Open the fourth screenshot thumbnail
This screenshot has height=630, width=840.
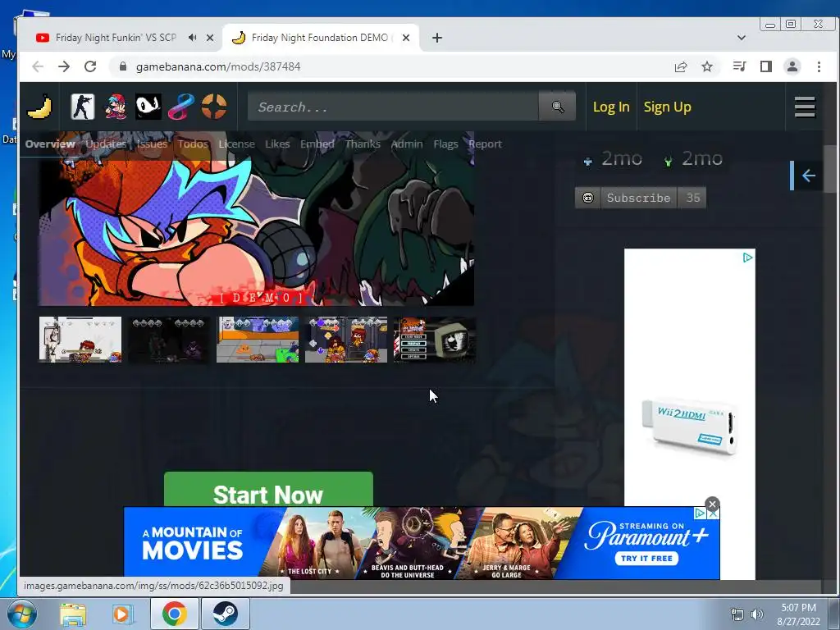346,340
